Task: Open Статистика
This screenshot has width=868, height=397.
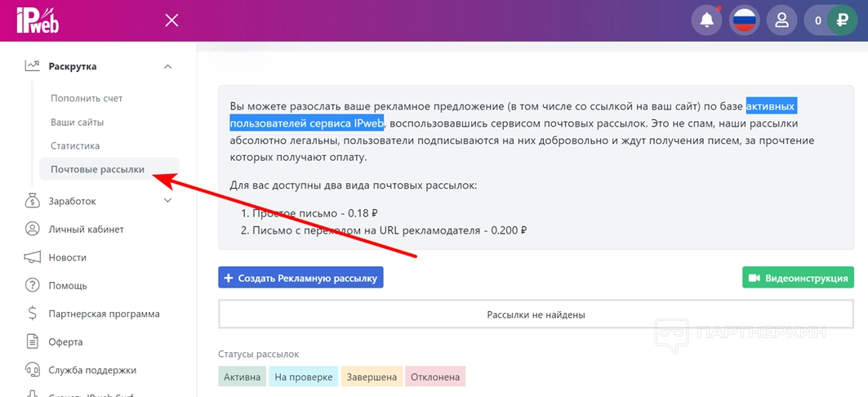Action: click(x=75, y=146)
